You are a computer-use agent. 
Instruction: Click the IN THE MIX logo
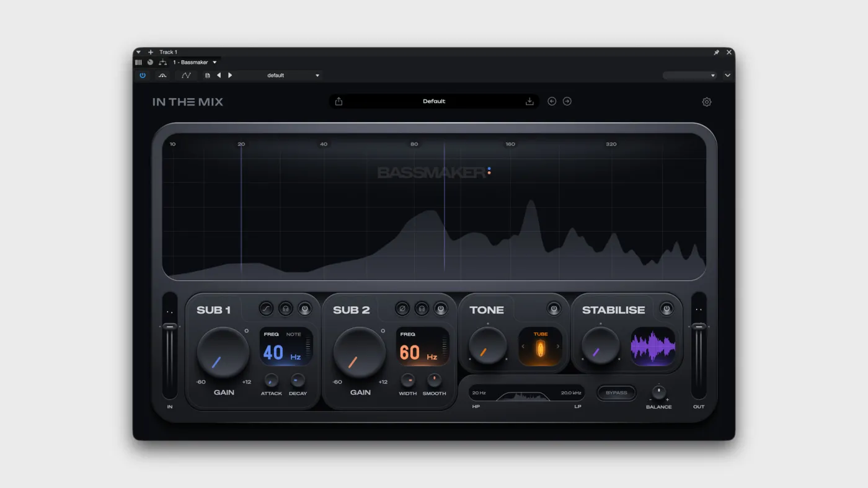[188, 102]
